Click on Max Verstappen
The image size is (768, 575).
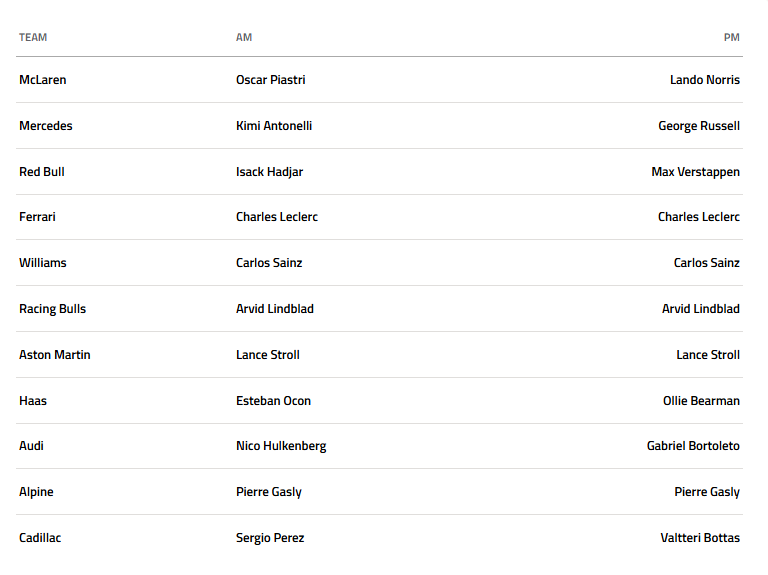[x=695, y=172]
